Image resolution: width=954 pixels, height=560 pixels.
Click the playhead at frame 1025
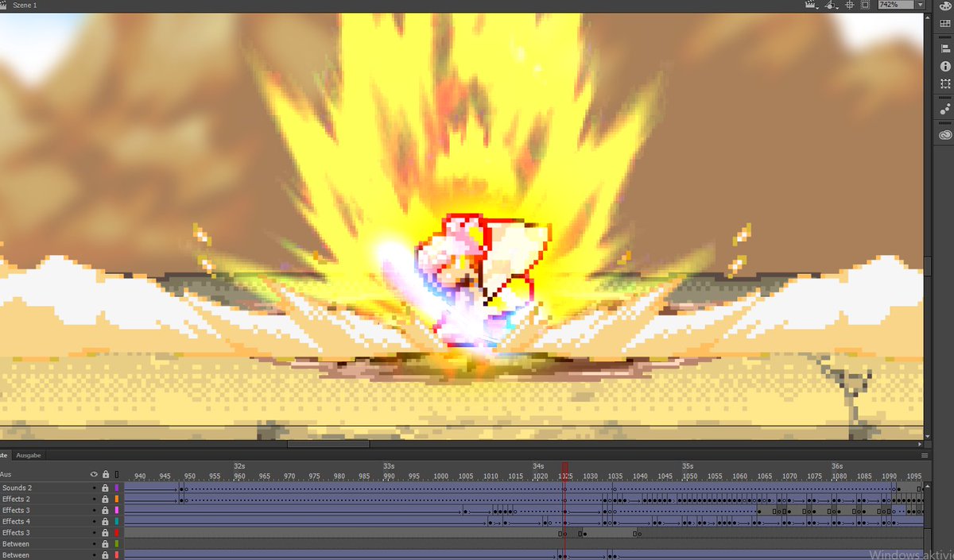(x=564, y=469)
